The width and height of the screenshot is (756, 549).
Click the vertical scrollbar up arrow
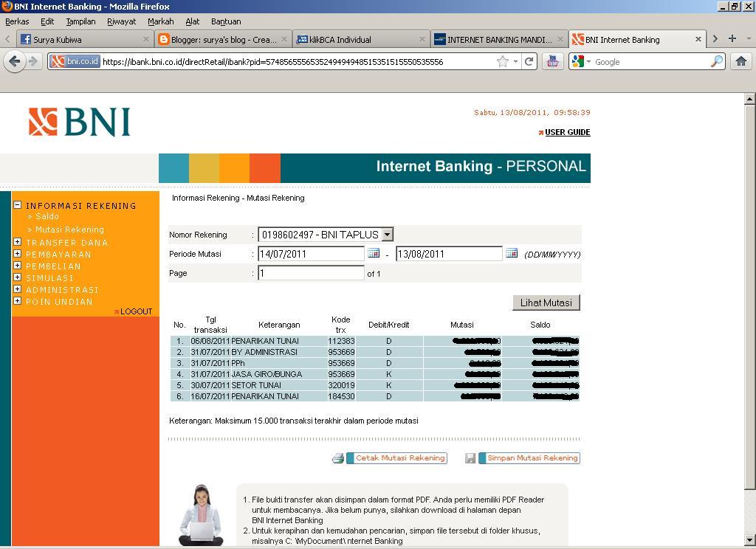coord(749,99)
